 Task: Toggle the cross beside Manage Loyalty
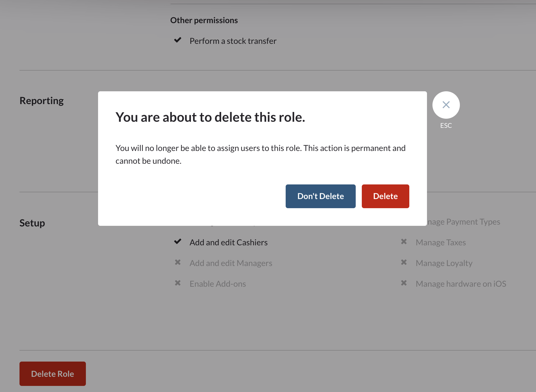pos(404,262)
